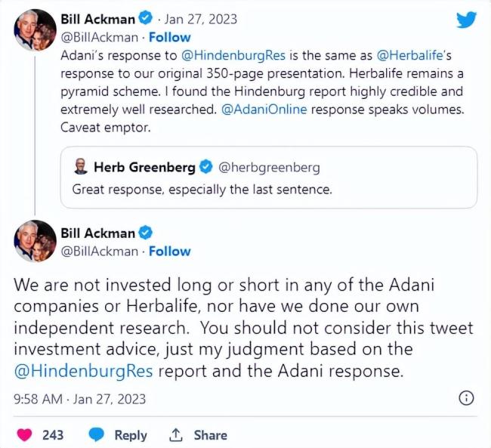
Task: Open the tweet info circle icon
Action: [x=467, y=398]
